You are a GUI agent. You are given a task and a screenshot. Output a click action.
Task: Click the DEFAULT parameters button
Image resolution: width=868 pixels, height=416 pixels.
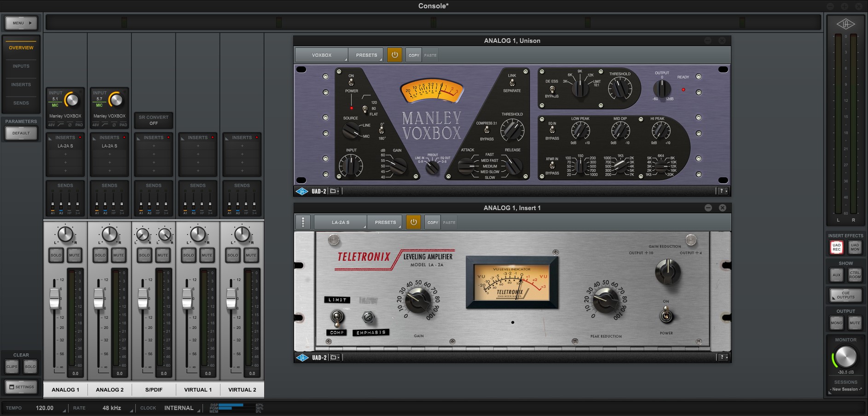(21, 133)
